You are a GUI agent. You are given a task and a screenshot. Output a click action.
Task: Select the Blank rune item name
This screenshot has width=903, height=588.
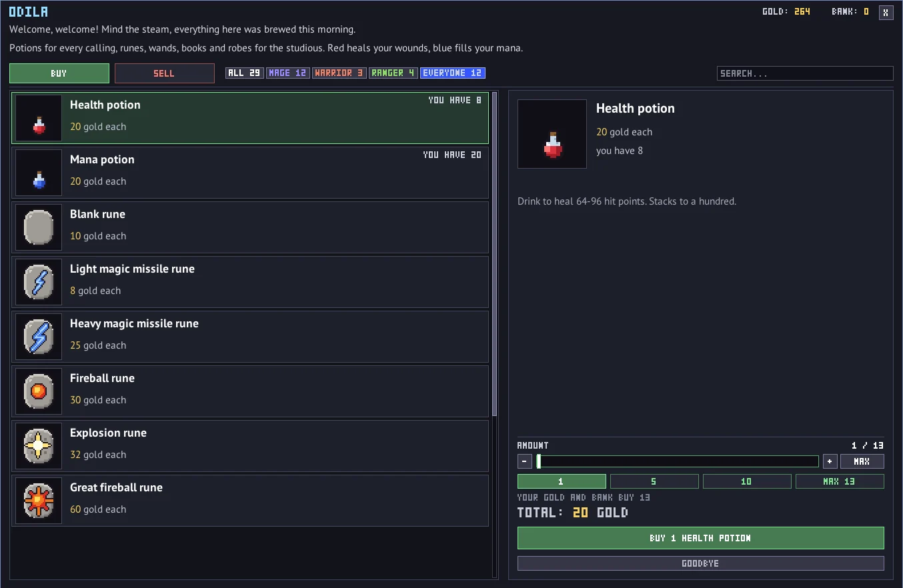[x=97, y=214]
